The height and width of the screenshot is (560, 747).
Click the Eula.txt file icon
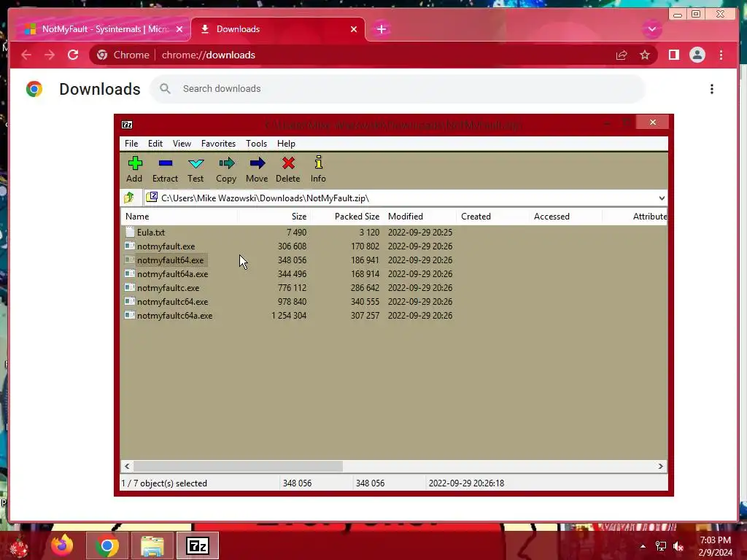130,233
